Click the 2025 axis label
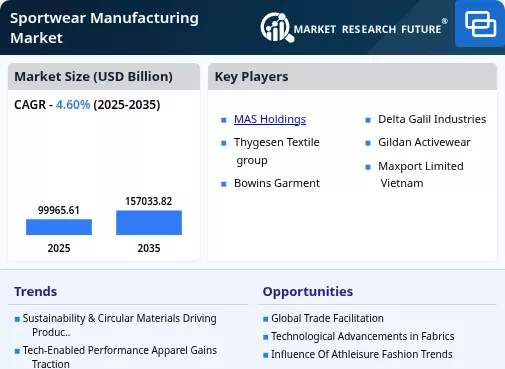The image size is (505, 369). (59, 248)
